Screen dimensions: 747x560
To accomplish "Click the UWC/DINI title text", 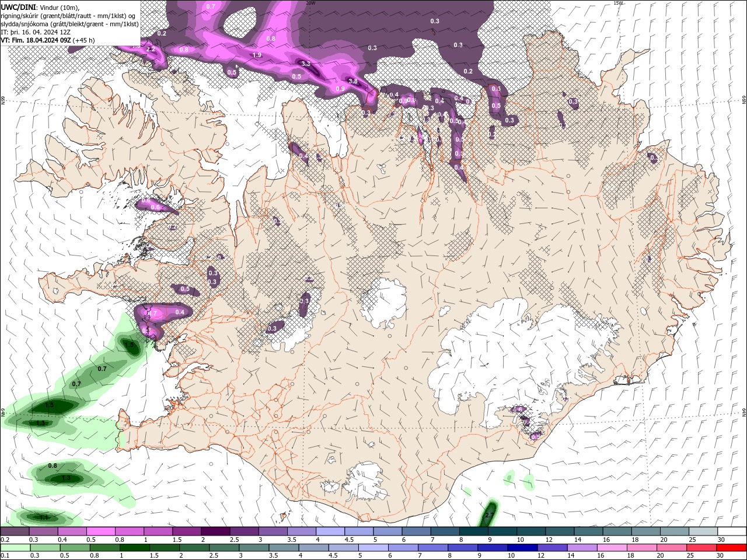I will 18,7.
